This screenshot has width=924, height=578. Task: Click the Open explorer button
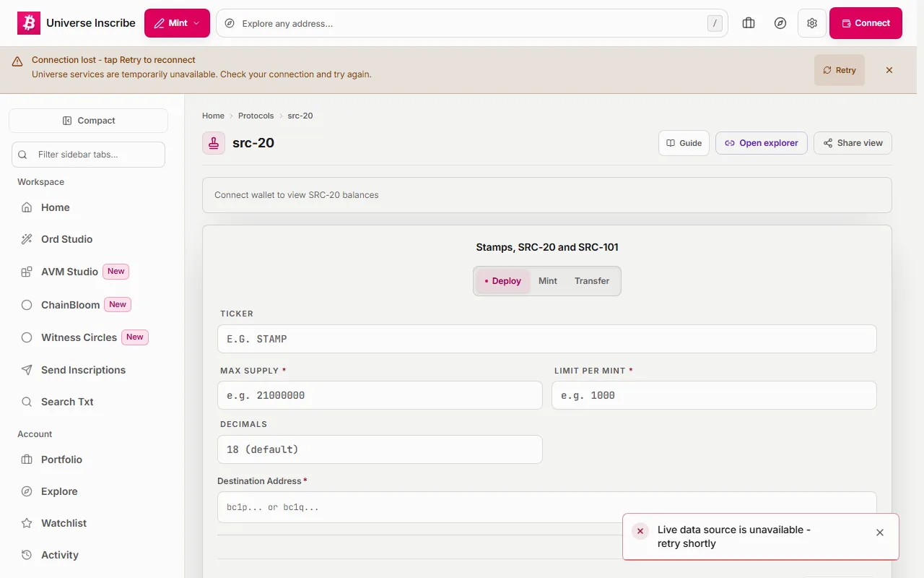(x=762, y=143)
